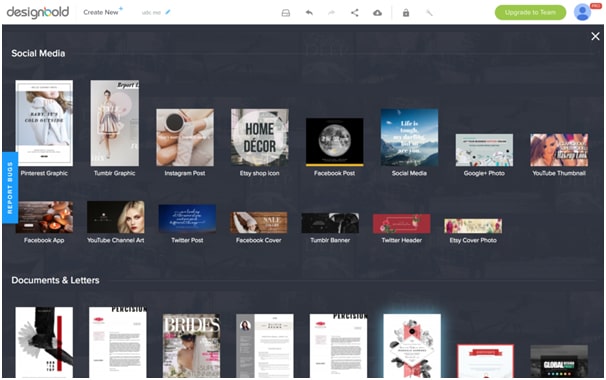
Task: Select the Facebook Post template
Action: tap(334, 142)
